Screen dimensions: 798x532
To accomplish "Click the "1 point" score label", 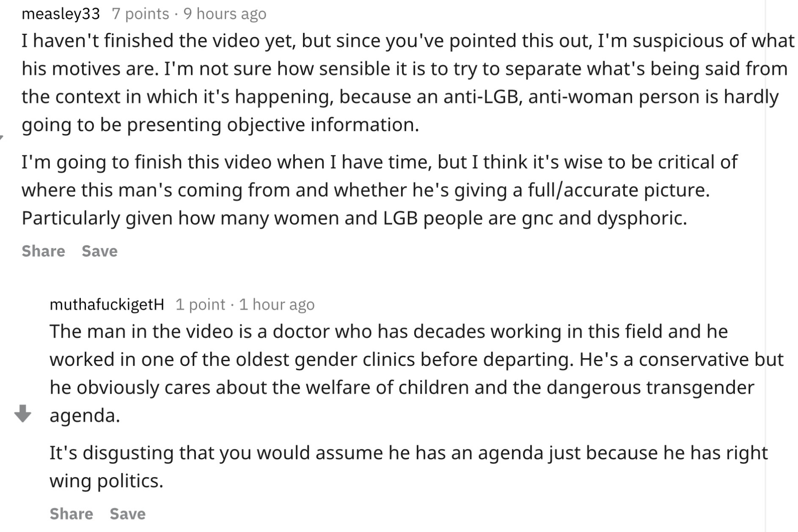I will click(200, 304).
